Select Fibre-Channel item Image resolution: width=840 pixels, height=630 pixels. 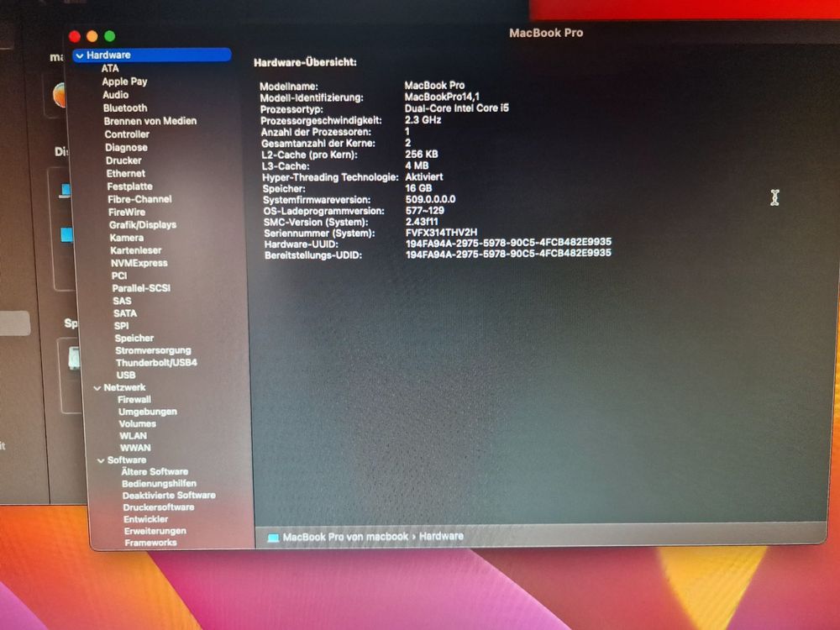coord(139,199)
